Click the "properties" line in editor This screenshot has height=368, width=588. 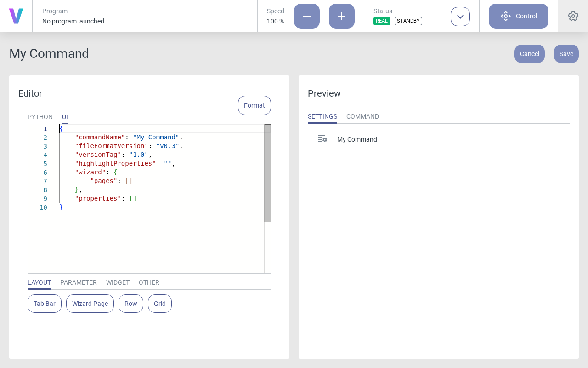(x=106, y=198)
